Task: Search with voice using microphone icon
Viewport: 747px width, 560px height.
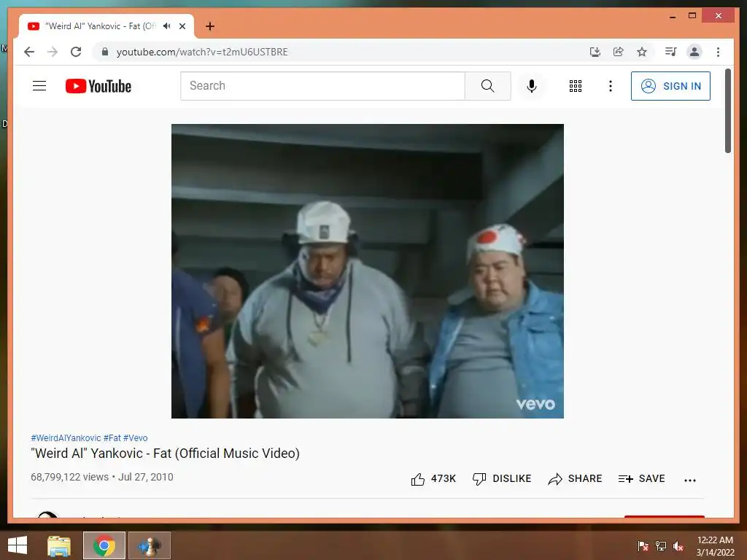Action: [532, 86]
